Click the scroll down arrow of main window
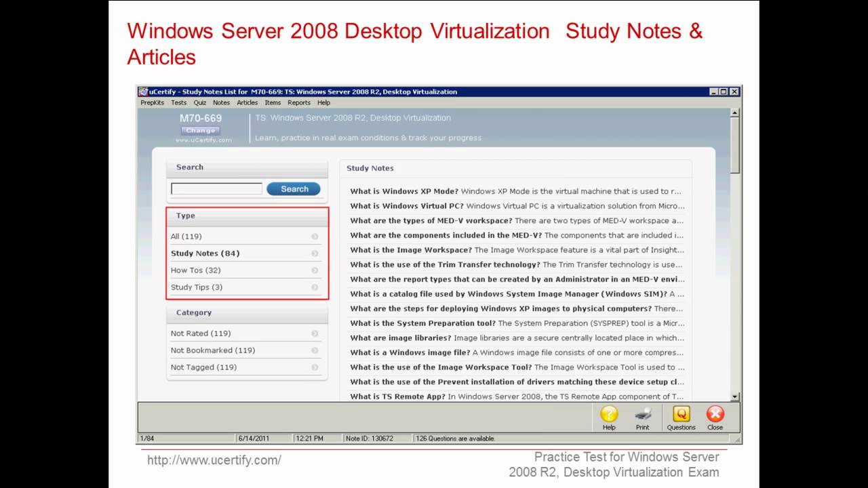 [735, 396]
